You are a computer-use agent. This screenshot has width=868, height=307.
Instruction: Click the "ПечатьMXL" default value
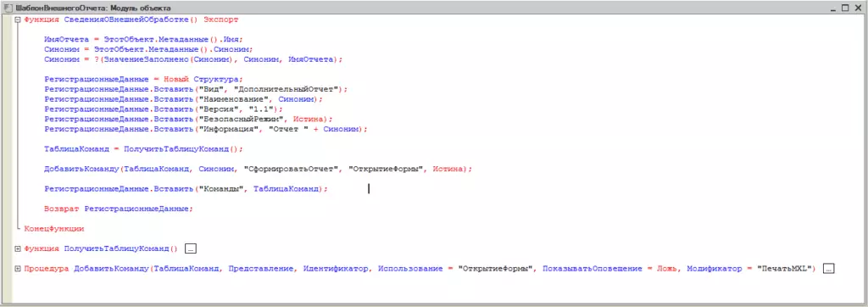pos(785,268)
